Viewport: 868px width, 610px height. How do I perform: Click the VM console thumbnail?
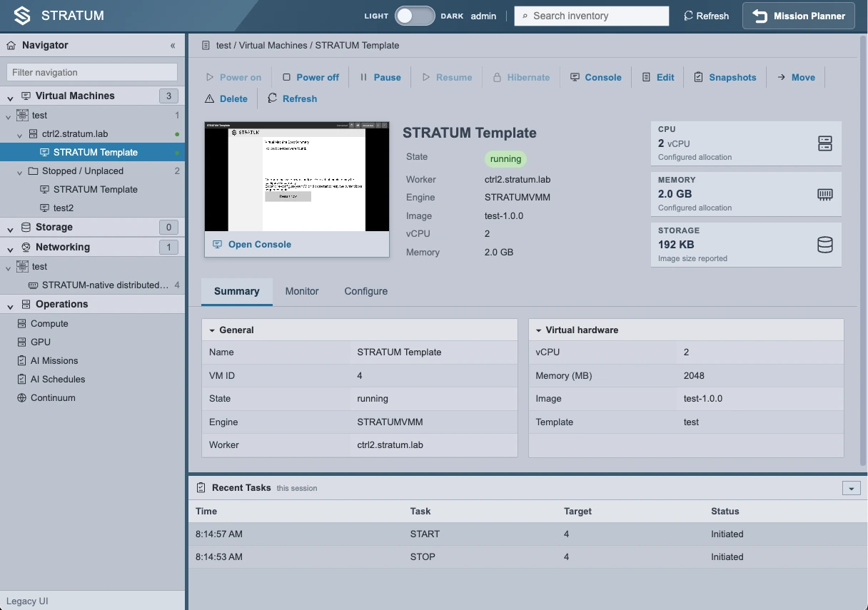(x=297, y=176)
